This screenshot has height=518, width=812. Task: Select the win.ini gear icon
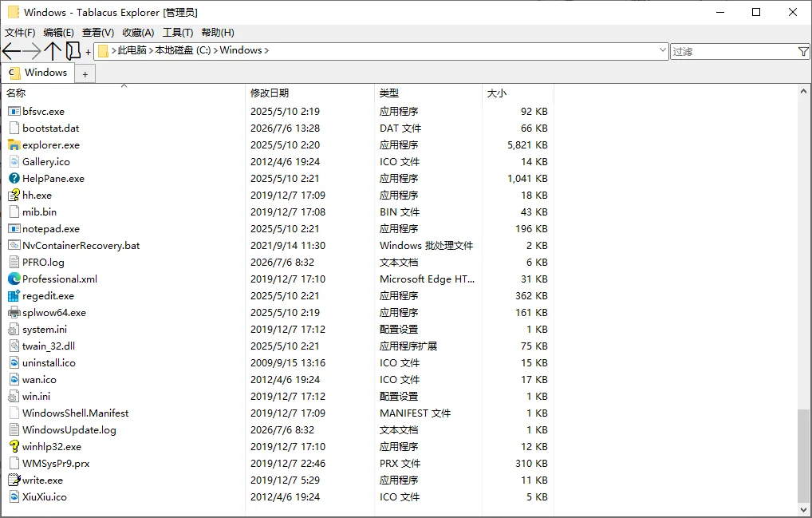point(14,396)
